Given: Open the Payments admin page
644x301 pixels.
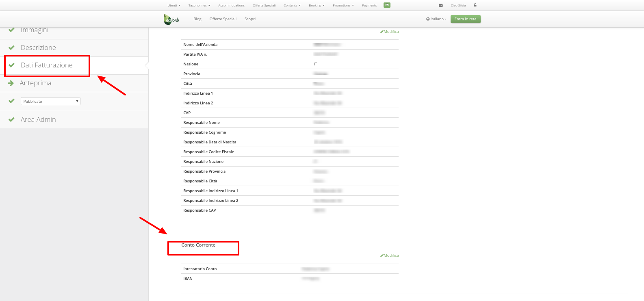Looking at the screenshot, I should 369,6.
